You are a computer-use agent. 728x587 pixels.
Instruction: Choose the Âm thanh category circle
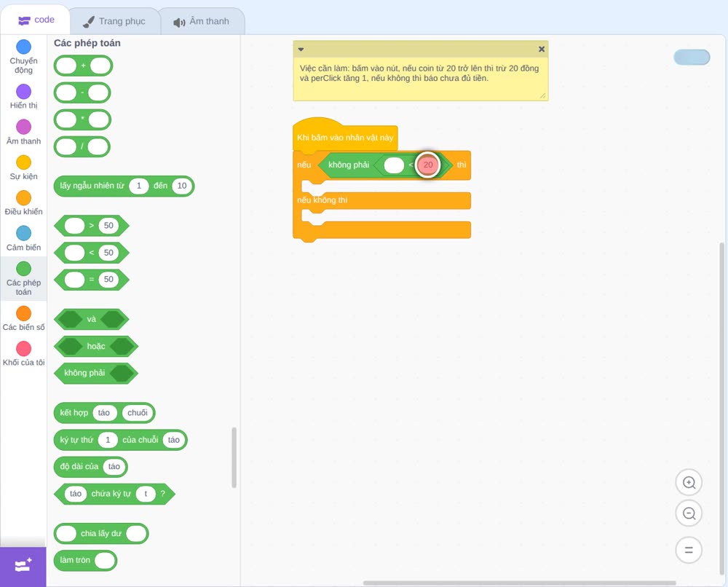pos(24,127)
